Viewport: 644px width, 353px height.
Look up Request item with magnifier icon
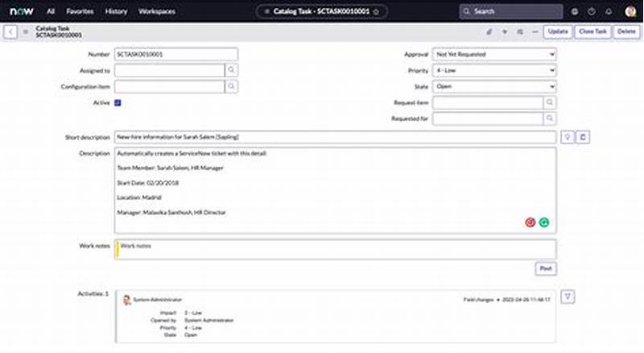pyautogui.click(x=550, y=102)
